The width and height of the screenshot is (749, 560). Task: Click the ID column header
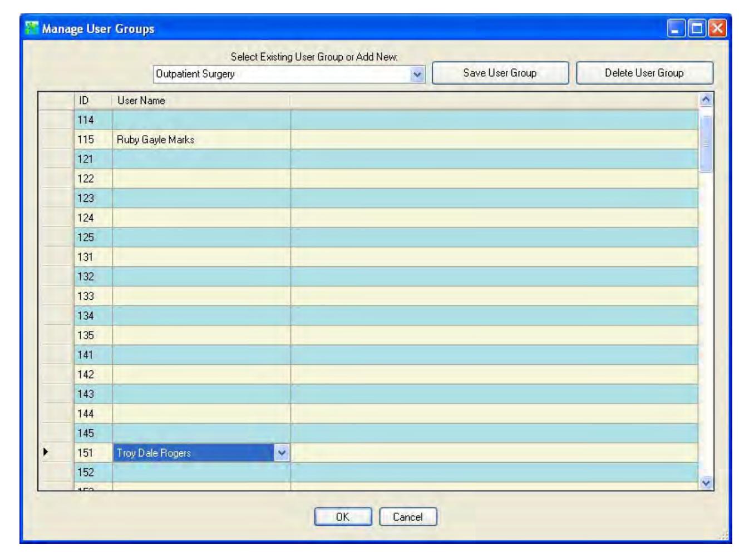pyautogui.click(x=93, y=101)
